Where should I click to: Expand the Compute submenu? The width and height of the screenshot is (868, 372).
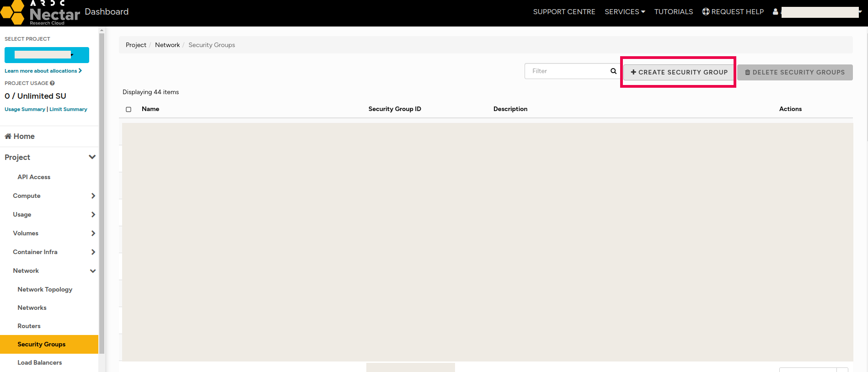[x=93, y=196]
